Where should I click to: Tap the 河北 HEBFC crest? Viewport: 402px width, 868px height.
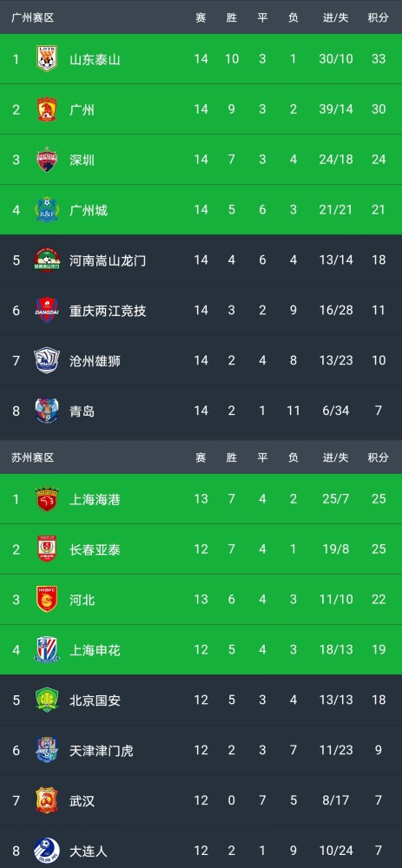[47, 600]
